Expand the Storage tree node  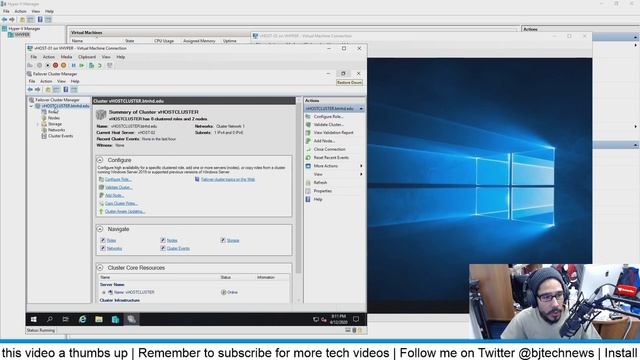pyautogui.click(x=38, y=124)
